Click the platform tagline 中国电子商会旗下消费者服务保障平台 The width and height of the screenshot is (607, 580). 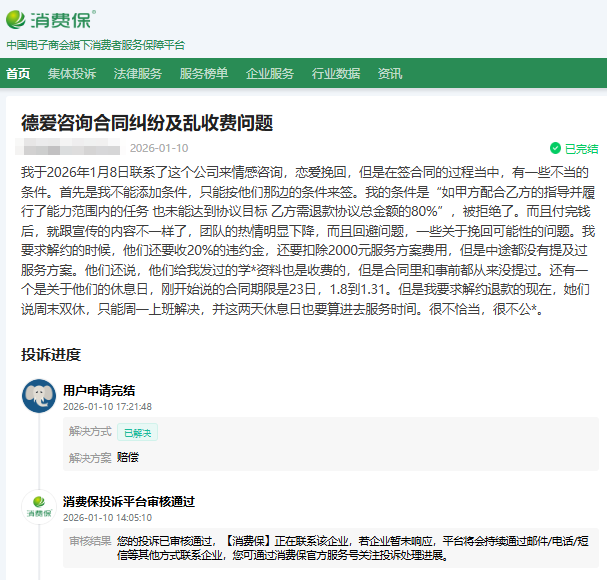[95, 45]
